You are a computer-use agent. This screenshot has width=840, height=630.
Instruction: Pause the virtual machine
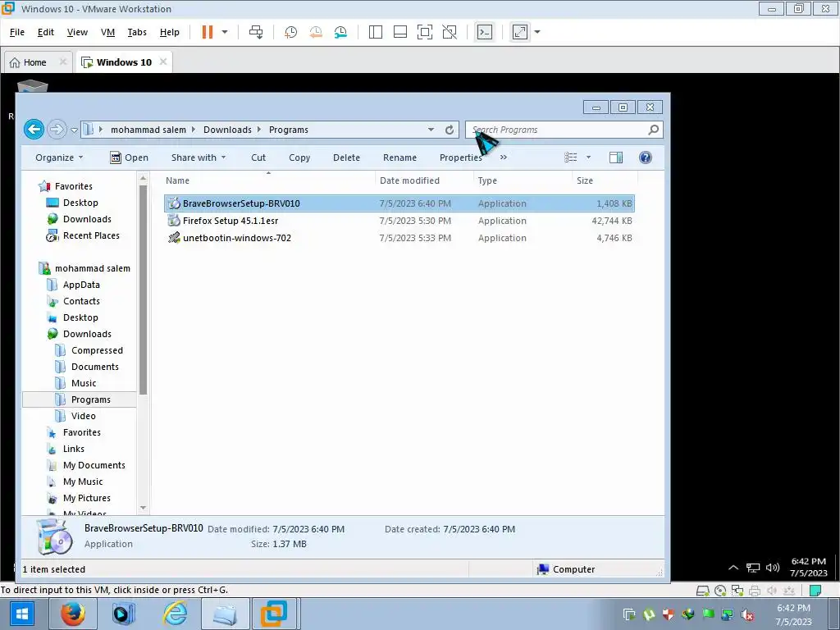(208, 32)
